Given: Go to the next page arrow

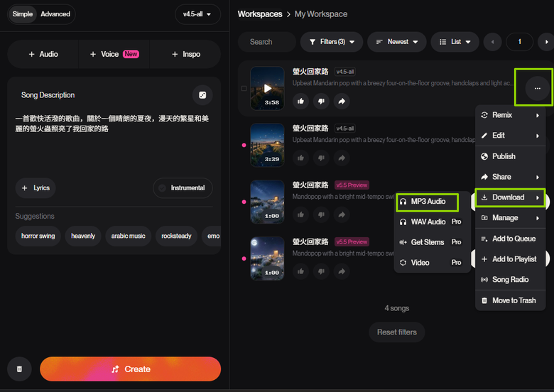Looking at the screenshot, I should click(546, 42).
